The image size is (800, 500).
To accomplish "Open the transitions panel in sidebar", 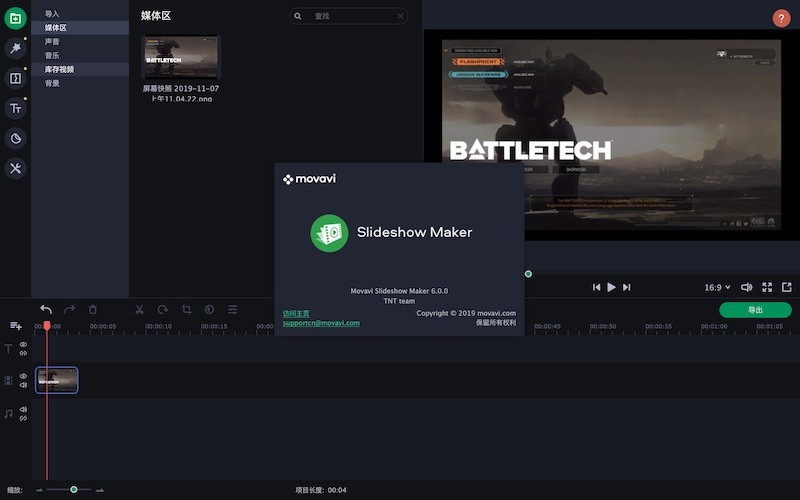I will 15,78.
